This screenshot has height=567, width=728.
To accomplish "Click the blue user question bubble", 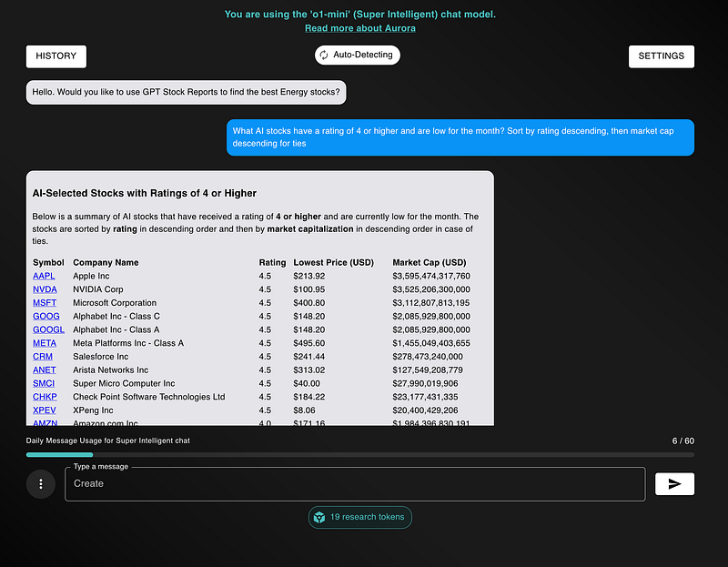I will pos(460,137).
